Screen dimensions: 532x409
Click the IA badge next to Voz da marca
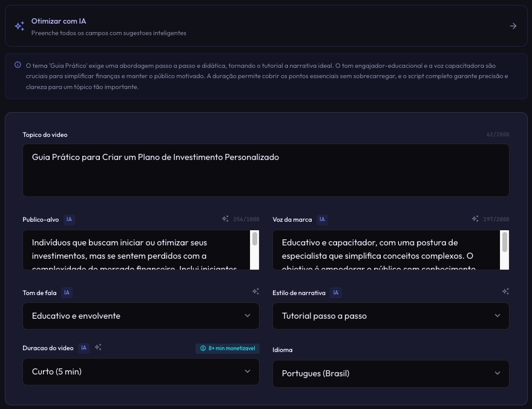coord(322,219)
